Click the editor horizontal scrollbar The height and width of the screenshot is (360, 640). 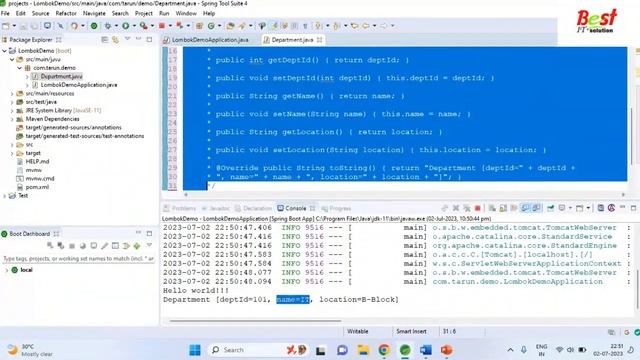(404, 195)
